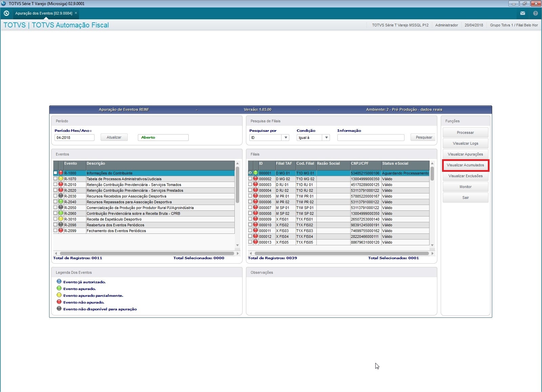This screenshot has width=542, height=392.
Task: Click the Informação search input field
Action: (x=371, y=138)
